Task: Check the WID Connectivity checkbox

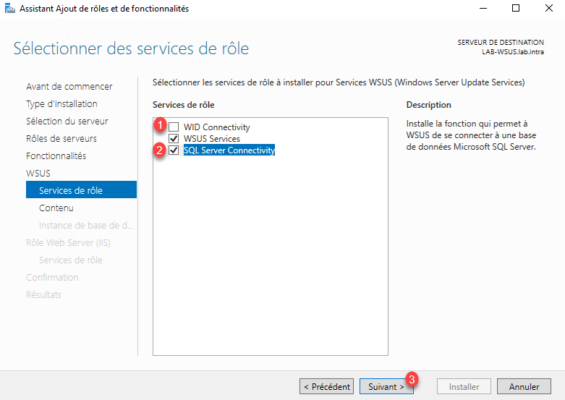Action: click(174, 127)
